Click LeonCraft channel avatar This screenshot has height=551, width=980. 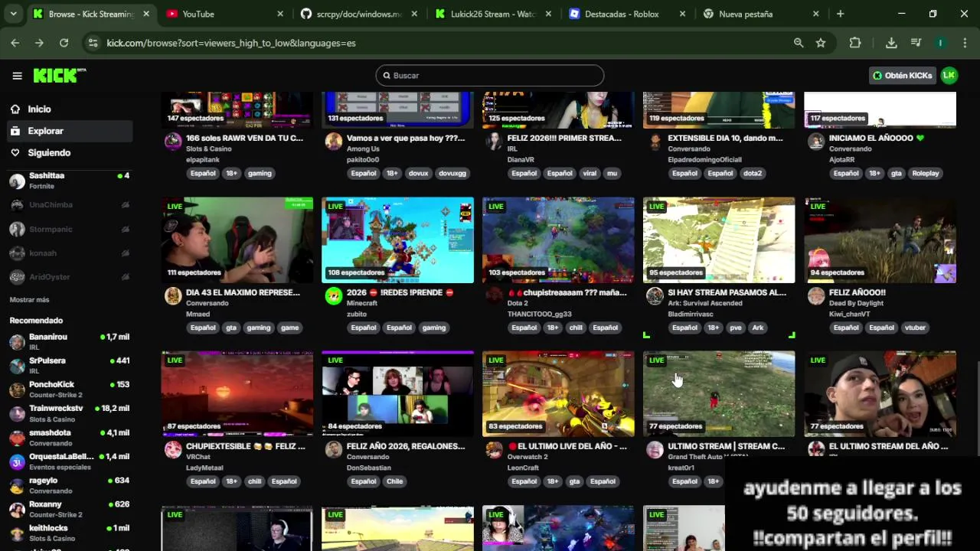coord(495,450)
